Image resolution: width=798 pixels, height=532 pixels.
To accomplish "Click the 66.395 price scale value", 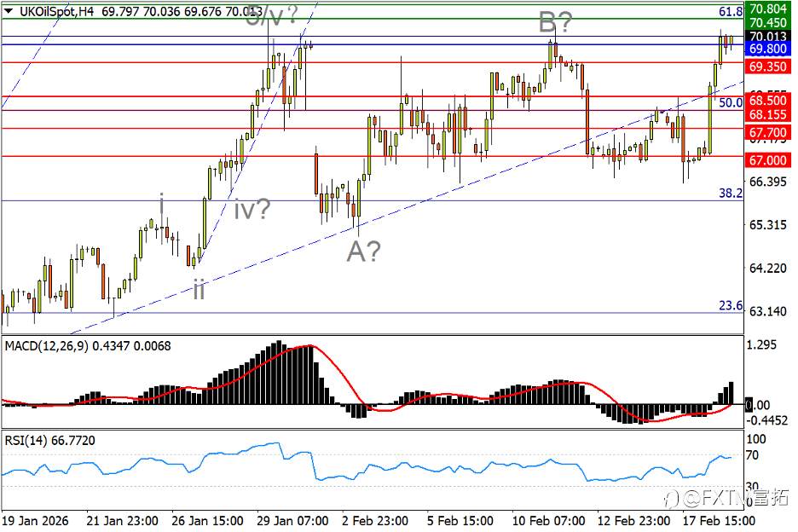I will pyautogui.click(x=768, y=182).
